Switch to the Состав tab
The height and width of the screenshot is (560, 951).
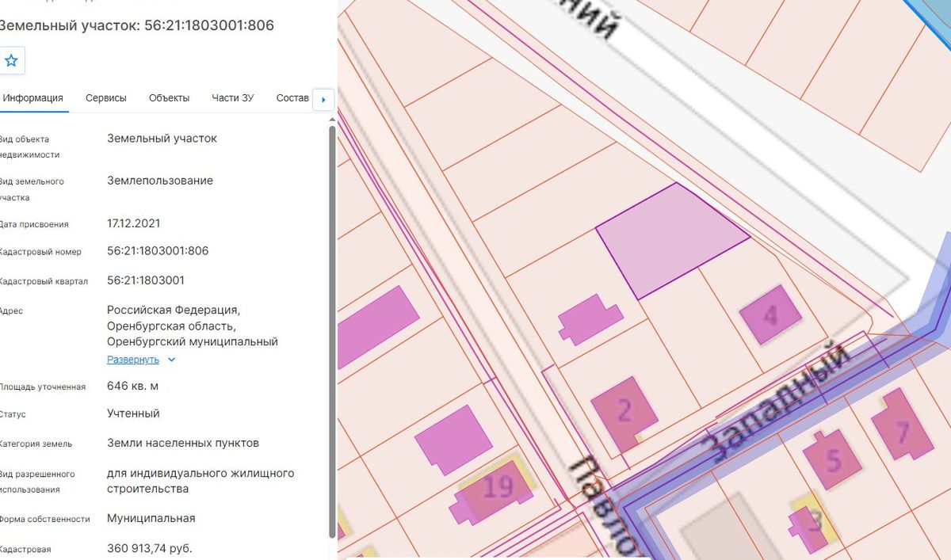point(292,98)
